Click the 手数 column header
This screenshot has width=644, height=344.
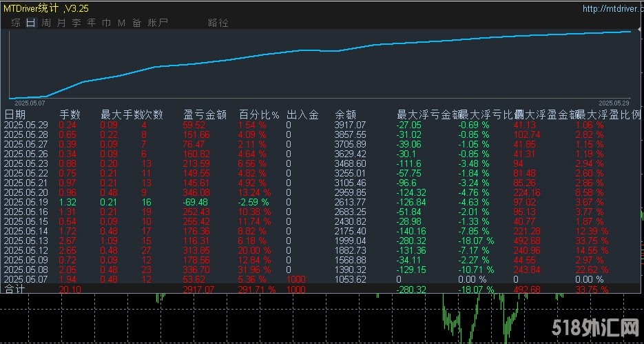(70, 114)
